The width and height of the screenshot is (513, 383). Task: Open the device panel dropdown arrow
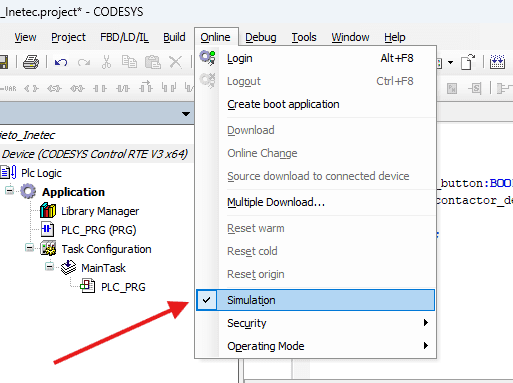[x=186, y=114]
